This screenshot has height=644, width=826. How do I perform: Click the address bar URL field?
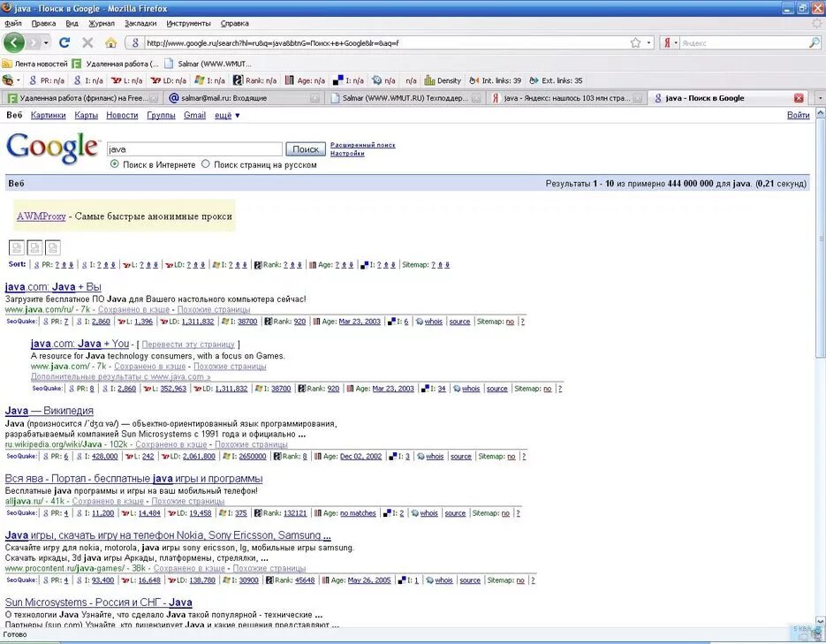387,42
